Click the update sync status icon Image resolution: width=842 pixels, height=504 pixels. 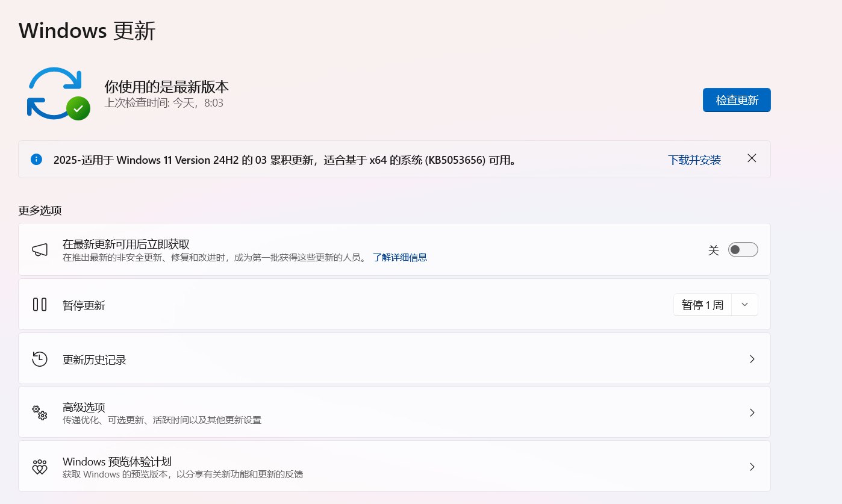coord(58,93)
